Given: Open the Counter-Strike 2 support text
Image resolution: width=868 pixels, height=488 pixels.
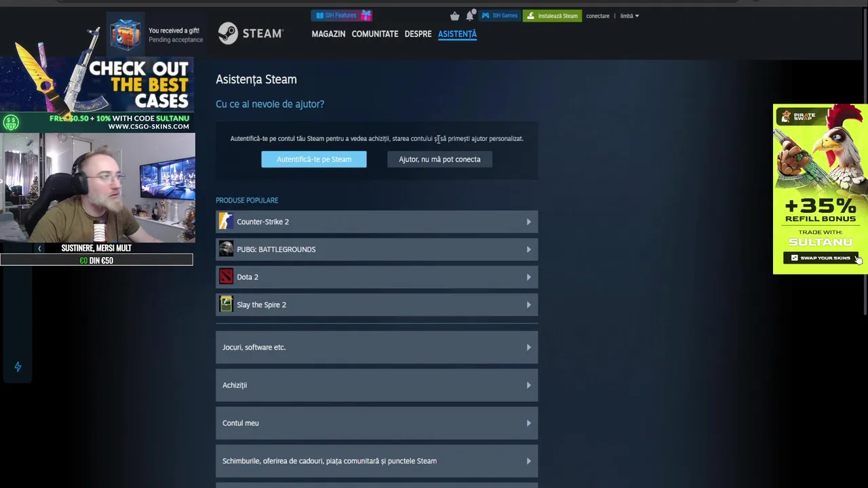Looking at the screenshot, I should click(262, 222).
